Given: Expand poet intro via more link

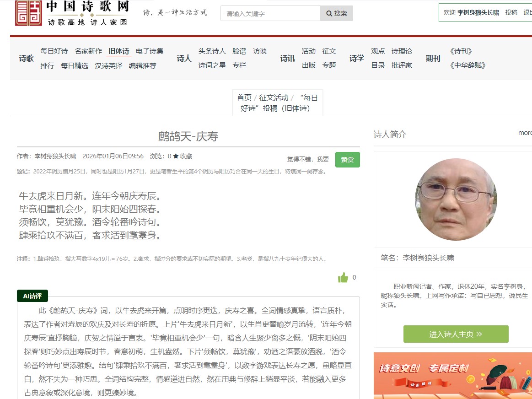Looking at the screenshot, I should pos(525,133).
